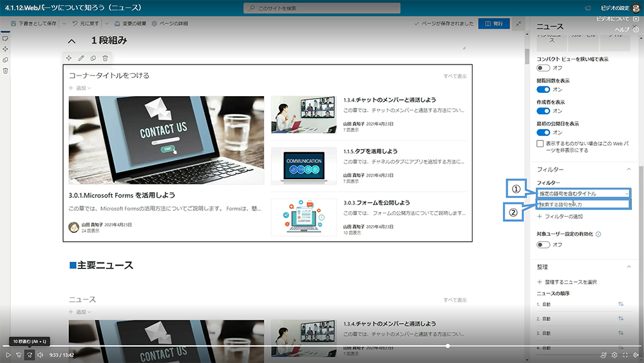Click the info icon beside 対象ユーザー設定の有効化
The height and width of the screenshot is (363, 644).
click(x=598, y=234)
